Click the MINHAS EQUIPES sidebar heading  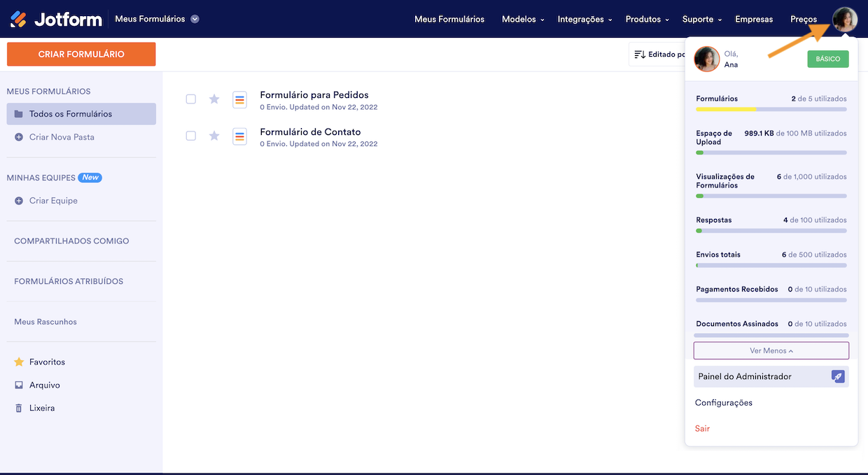coord(40,178)
